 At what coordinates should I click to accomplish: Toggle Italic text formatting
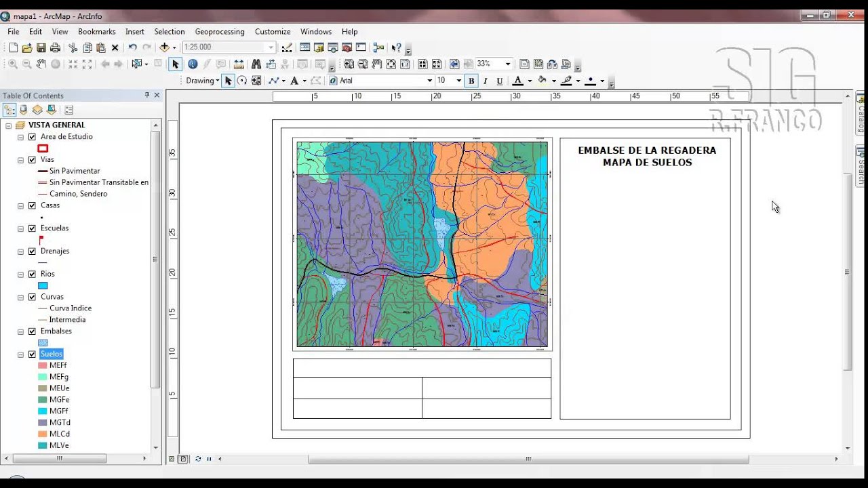(486, 81)
